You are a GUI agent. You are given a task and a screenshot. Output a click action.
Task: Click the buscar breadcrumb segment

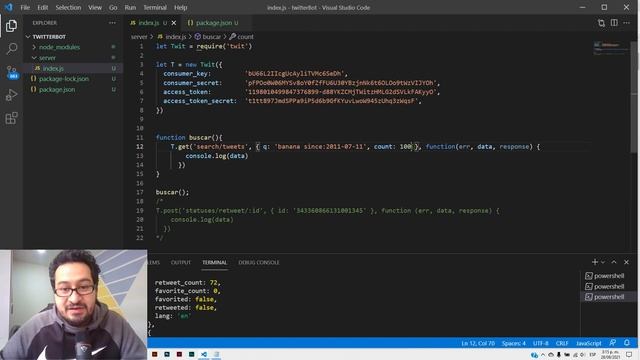(208, 37)
